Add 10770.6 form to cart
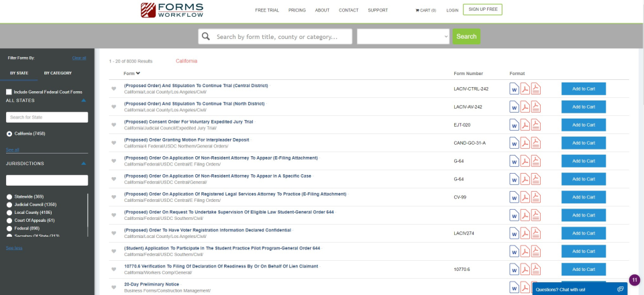Viewport: 644px width, 295px height. point(583,269)
